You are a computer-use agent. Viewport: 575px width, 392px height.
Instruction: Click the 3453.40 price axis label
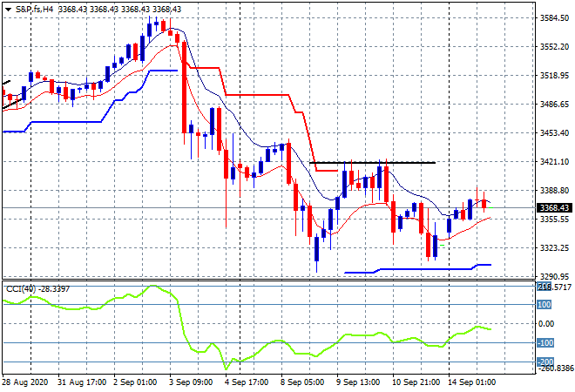pos(554,132)
